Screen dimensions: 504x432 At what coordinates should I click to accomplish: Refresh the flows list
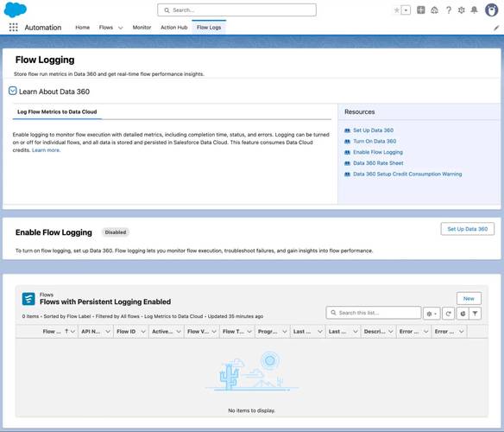pyautogui.click(x=449, y=314)
